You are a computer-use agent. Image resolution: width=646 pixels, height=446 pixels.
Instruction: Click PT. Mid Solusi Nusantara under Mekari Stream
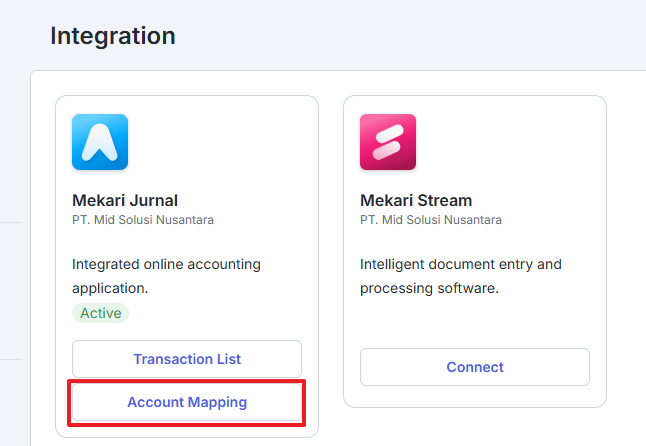point(431,220)
